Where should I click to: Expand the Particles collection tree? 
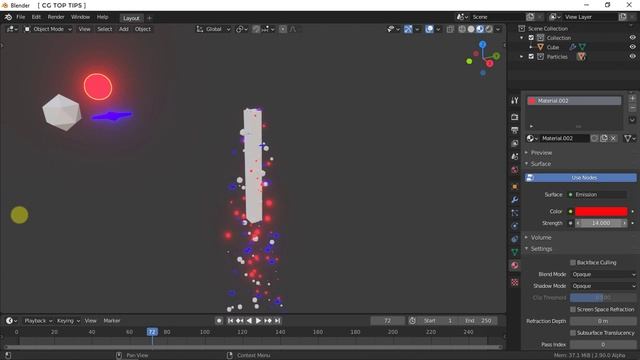click(x=522, y=56)
